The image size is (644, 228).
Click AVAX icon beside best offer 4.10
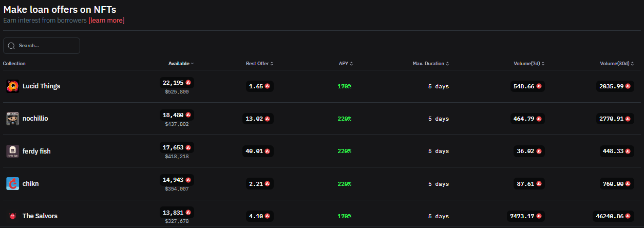(x=268, y=216)
